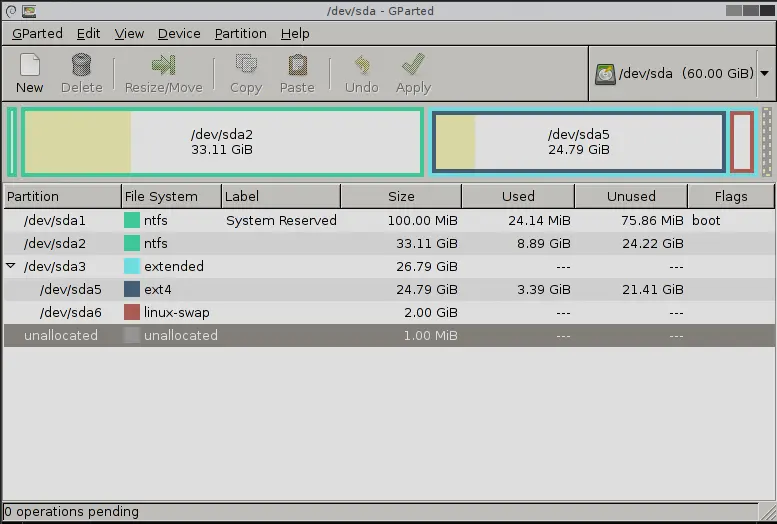This screenshot has width=777, height=524.
Task: Sort by File System column header
Action: (171, 196)
